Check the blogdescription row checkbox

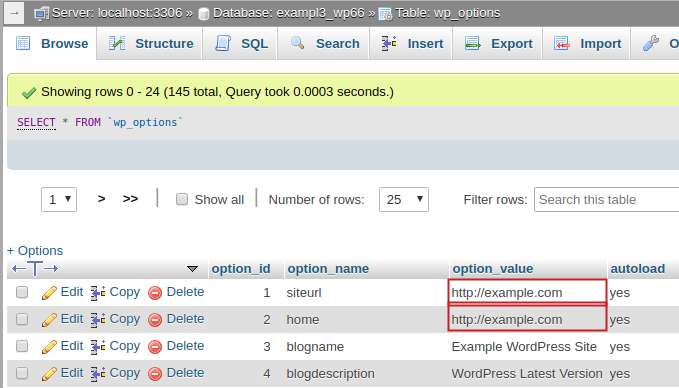point(22,373)
